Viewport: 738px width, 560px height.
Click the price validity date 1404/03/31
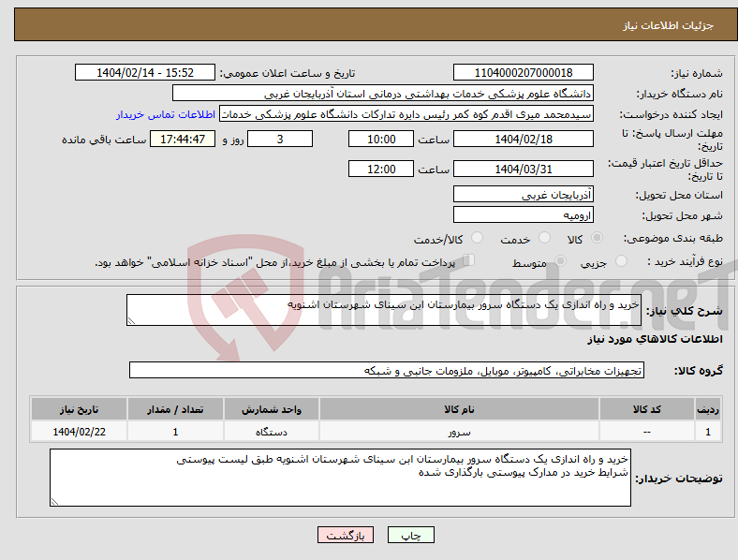click(x=523, y=169)
